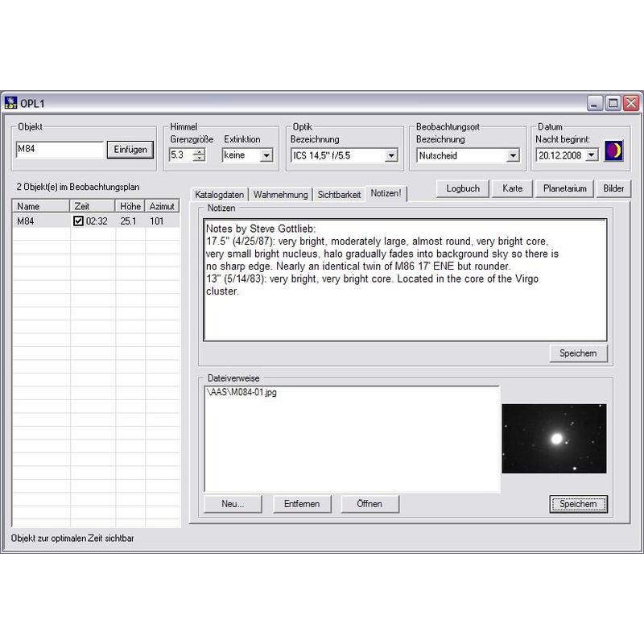Open the Beobachtungsort Nutscheid dropdown
Image resolution: width=644 pixels, height=644 pixels.
[513, 155]
